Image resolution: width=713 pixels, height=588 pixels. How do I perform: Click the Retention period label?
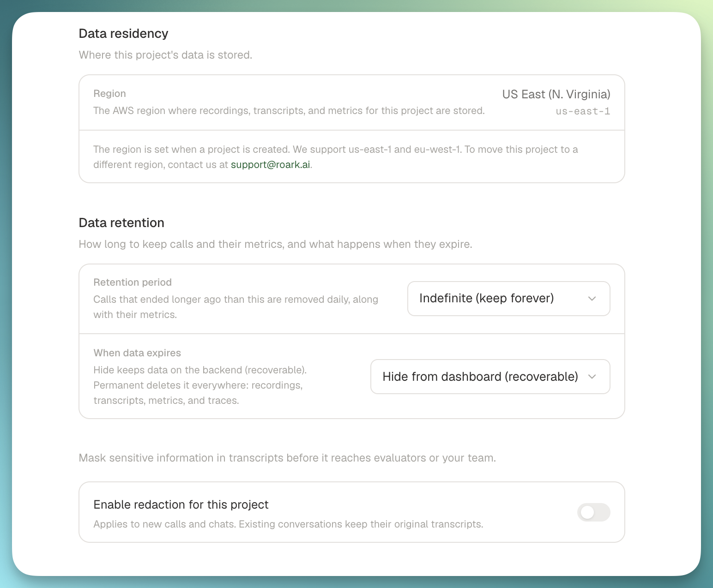[133, 282]
